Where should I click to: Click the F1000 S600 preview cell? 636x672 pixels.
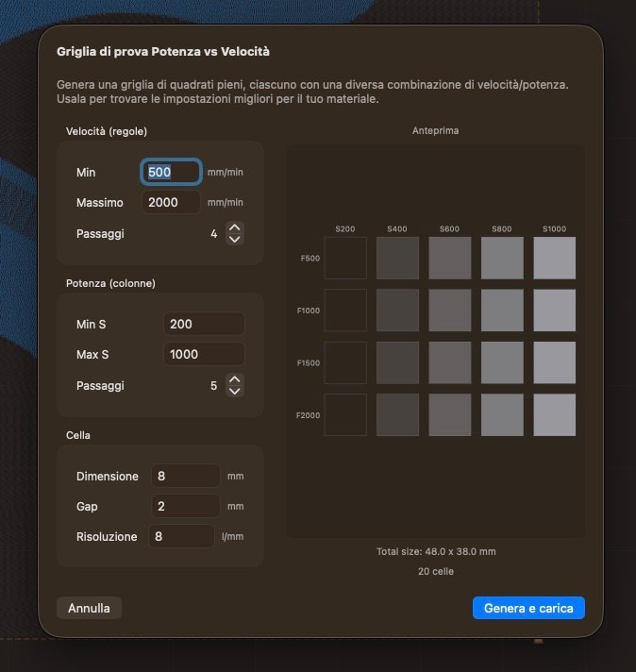pyautogui.click(x=449, y=310)
